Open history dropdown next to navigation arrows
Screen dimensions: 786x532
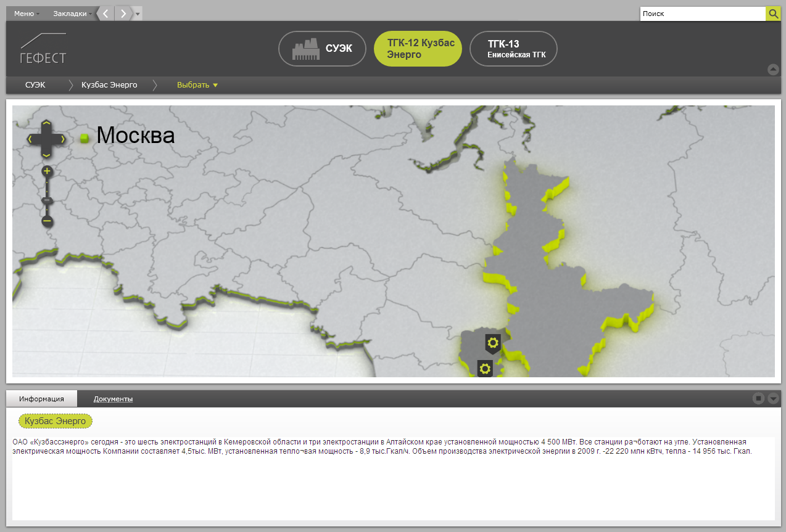[137, 14]
